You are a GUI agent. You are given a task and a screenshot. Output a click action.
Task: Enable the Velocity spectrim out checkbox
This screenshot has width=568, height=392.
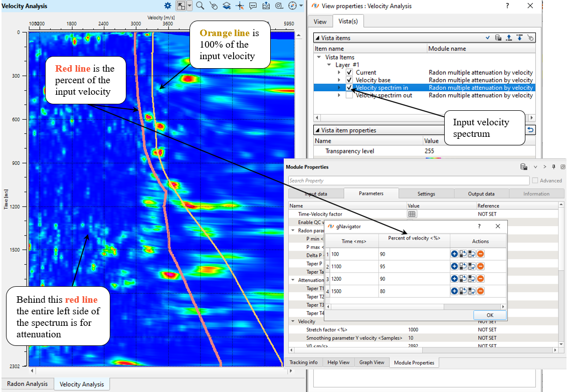coord(349,95)
